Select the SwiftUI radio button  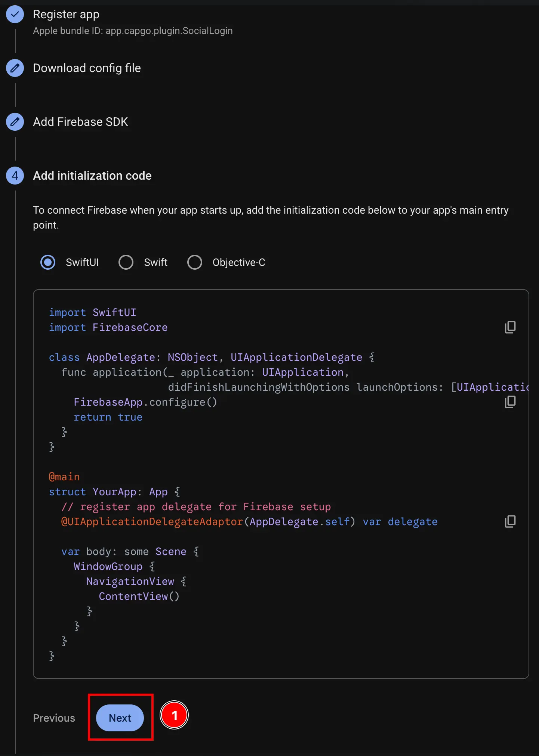tap(48, 262)
